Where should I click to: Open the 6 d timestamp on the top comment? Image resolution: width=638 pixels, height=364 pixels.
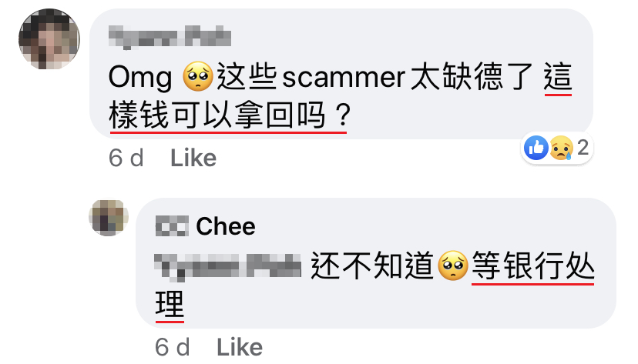126,158
